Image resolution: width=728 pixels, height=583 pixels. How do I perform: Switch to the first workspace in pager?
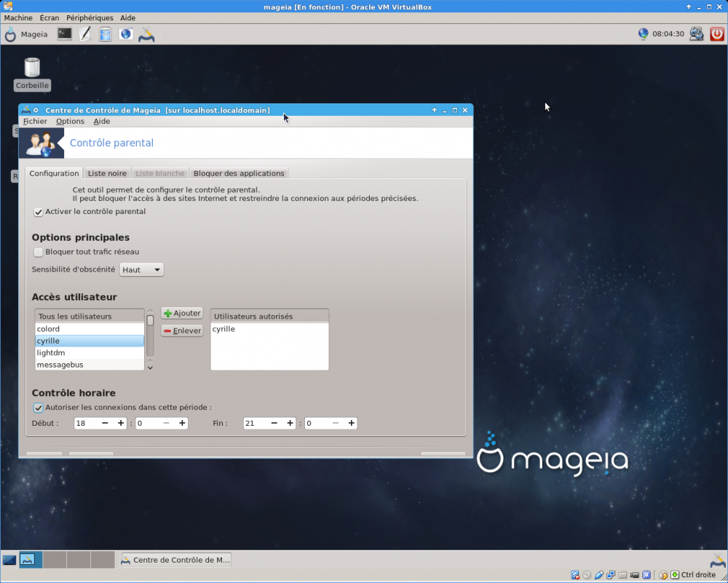(x=31, y=560)
